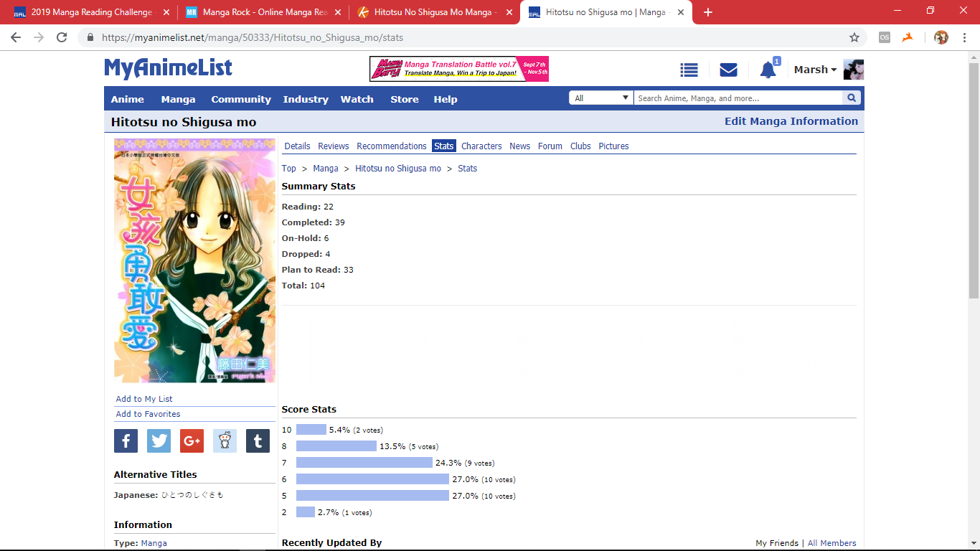Share on Google Plus
This screenshot has width=980, height=551.
coord(192,441)
